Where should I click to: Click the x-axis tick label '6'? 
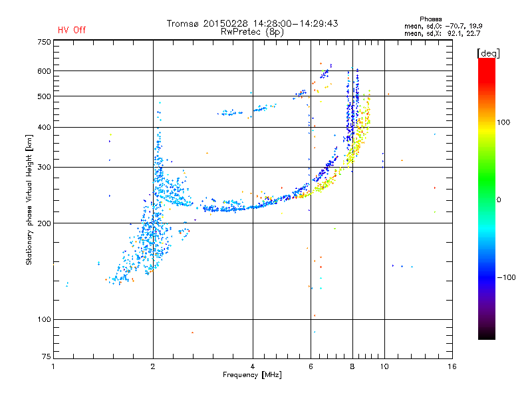(x=311, y=366)
